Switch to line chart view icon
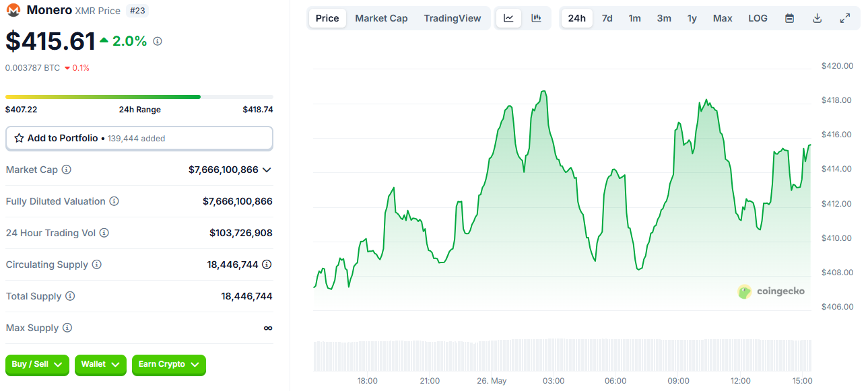This screenshot has height=391, width=868. tap(508, 18)
